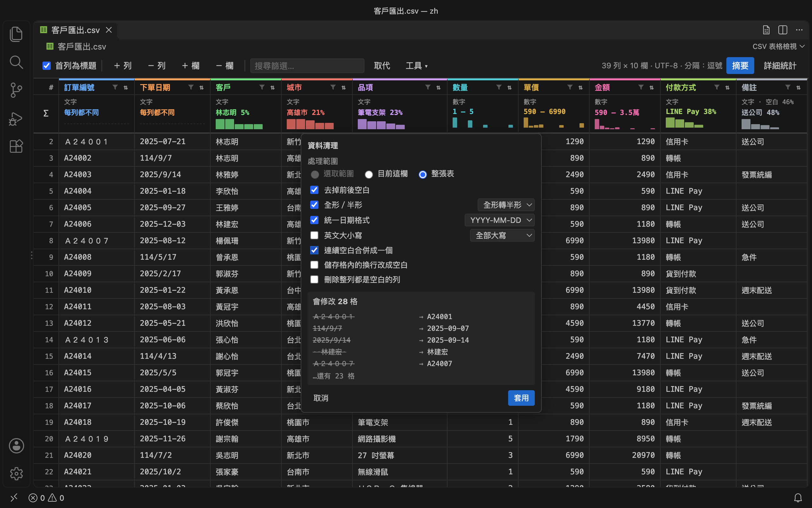Click filter icon on 客戶 column

pos(262,87)
